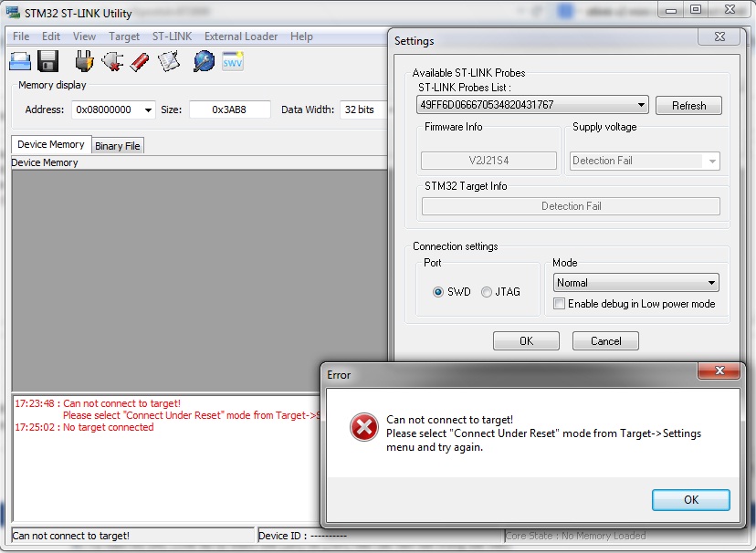Open the Help menu
Screen dimensions: 756x553
pos(301,37)
